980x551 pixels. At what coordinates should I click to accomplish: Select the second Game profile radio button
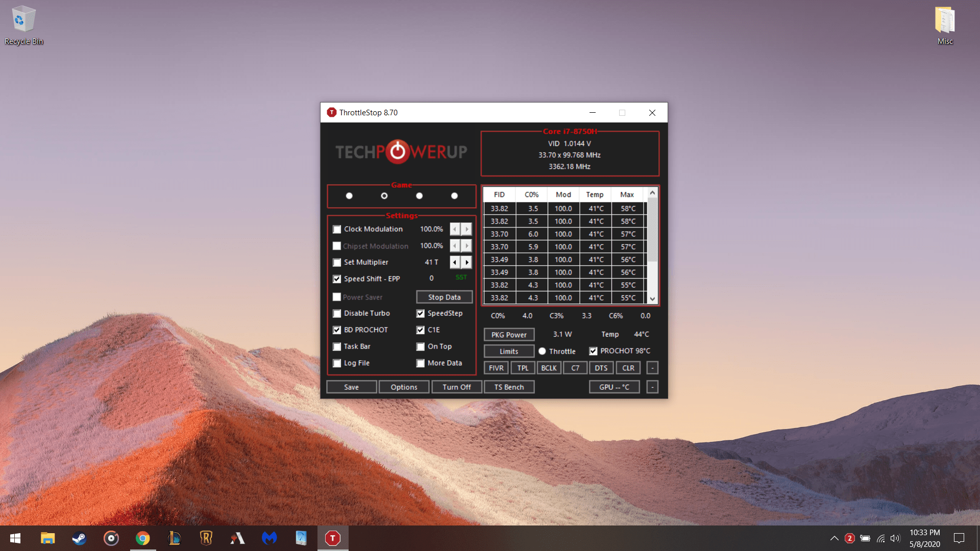tap(384, 195)
